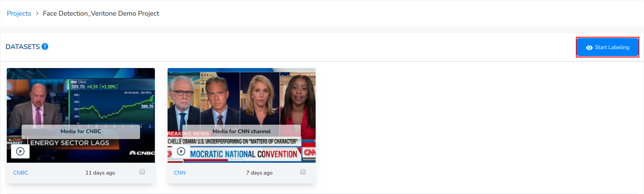Click the Media for CNBC caption
The image size is (644, 194).
(81, 131)
